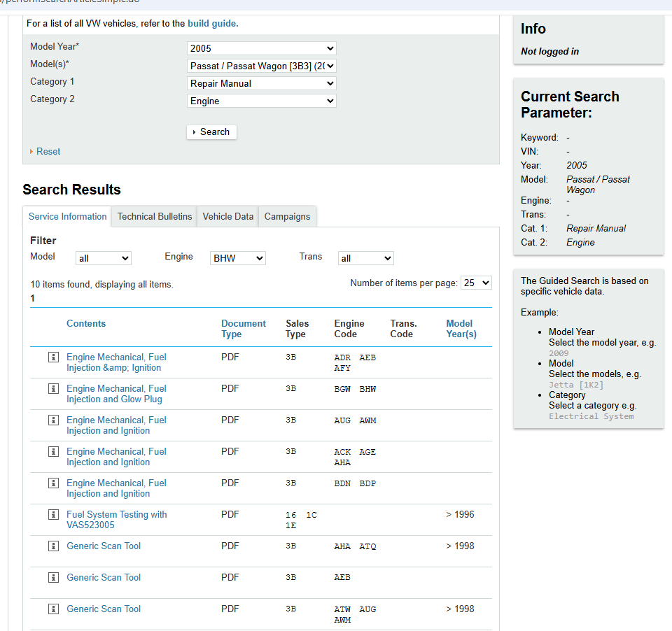672x631 pixels.
Task: Click info icon beside Fuel Injection and Glow Plug
Action: click(x=53, y=389)
